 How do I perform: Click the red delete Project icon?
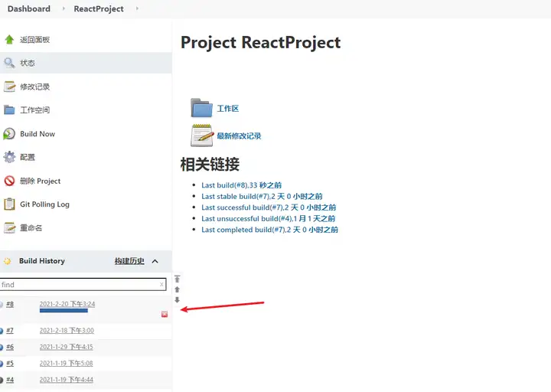[x=9, y=181]
